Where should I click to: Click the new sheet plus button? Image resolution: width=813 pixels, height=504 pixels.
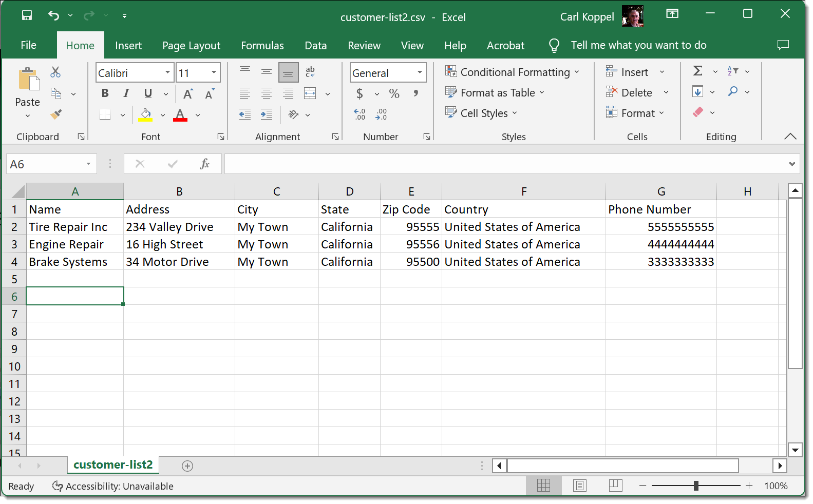[x=187, y=466]
